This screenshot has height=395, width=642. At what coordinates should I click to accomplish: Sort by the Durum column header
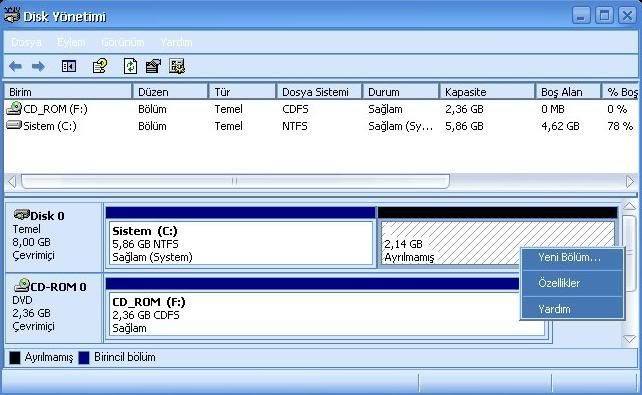pos(400,92)
